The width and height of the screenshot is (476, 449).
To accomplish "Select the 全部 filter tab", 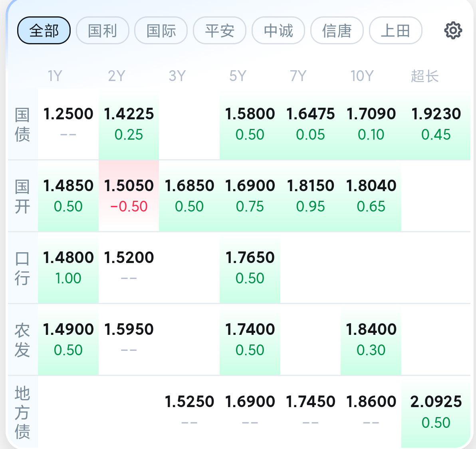I will (44, 30).
